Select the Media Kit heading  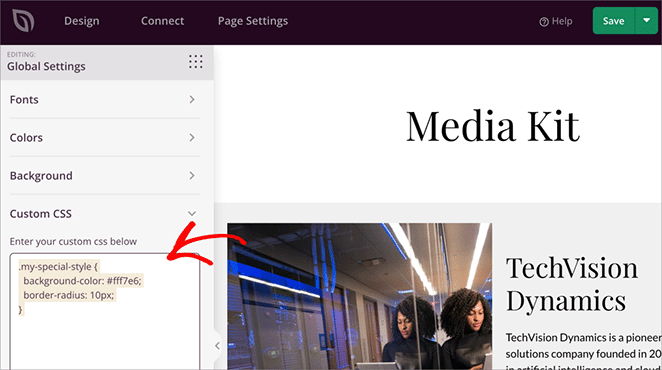pyautogui.click(x=493, y=125)
